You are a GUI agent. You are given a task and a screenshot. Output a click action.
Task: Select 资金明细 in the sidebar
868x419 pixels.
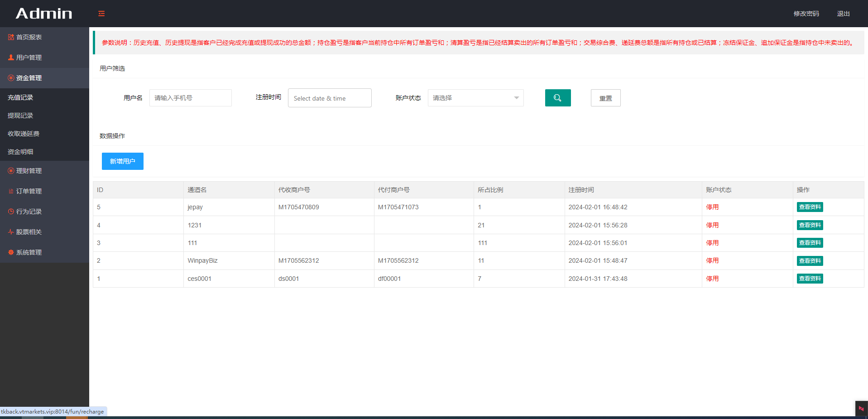(20, 152)
